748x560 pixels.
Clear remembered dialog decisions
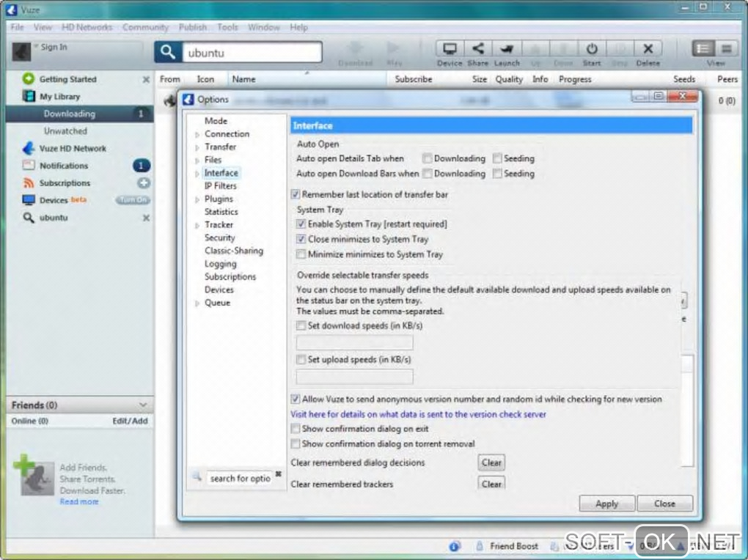(491, 463)
